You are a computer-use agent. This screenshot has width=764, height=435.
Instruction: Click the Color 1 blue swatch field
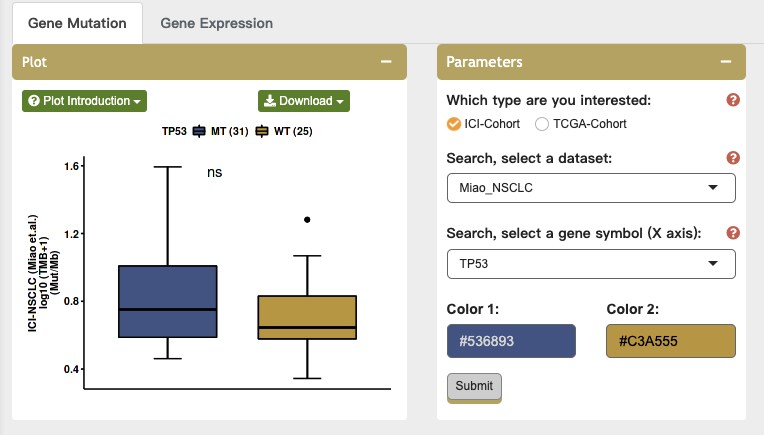[x=511, y=341]
